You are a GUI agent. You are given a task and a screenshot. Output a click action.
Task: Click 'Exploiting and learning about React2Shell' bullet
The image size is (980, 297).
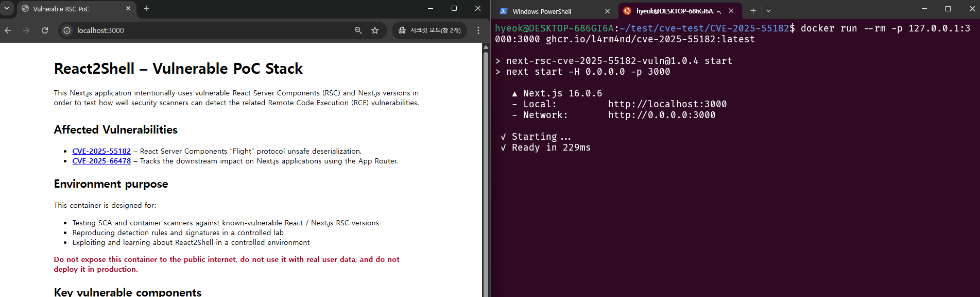[x=191, y=242]
